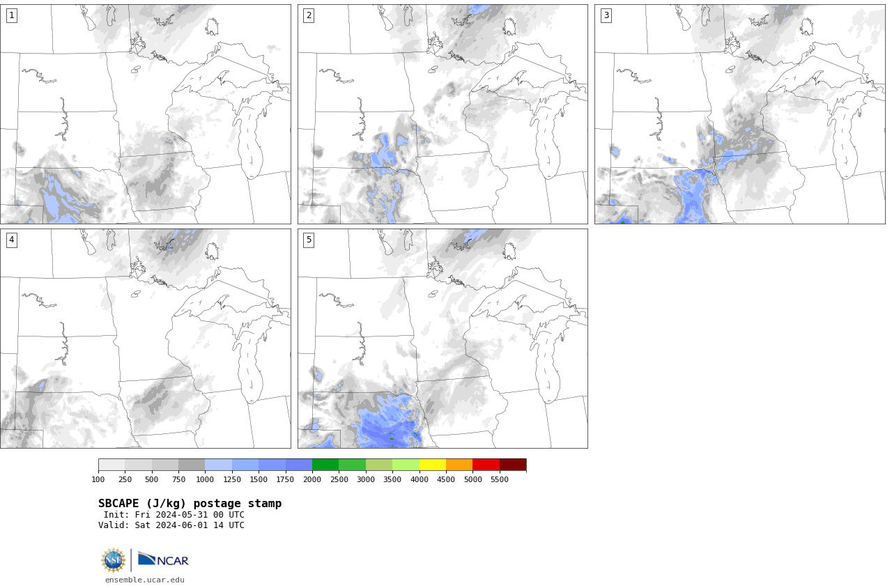Open the ensemble.ucar.edu link
The width and height of the screenshot is (892, 588).
point(145,580)
